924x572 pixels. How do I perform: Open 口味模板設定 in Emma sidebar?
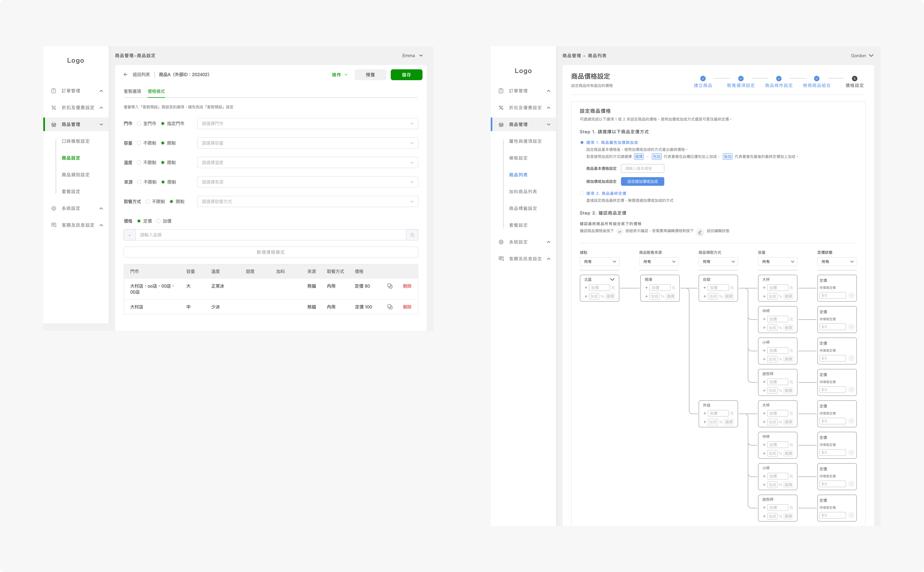76,141
